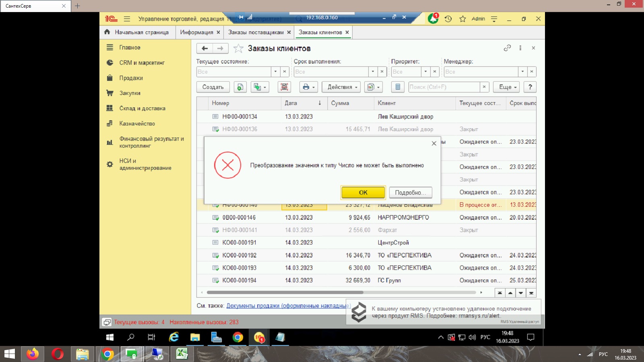The width and height of the screenshot is (644, 362).
Task: Add Заказы клиентов to favorites with the star
Action: (238, 49)
